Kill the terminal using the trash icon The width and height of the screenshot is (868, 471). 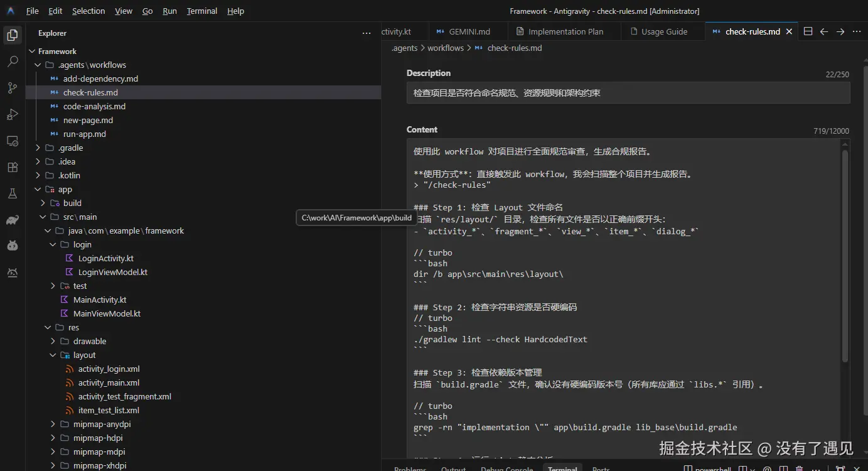tap(799, 468)
